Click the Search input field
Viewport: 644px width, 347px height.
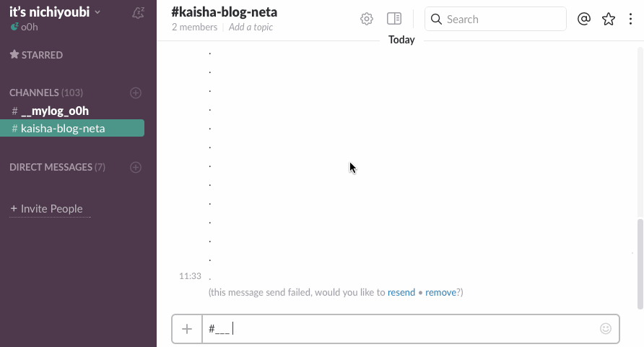coord(502,20)
